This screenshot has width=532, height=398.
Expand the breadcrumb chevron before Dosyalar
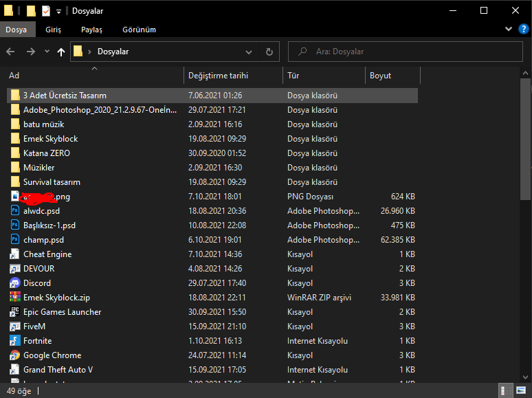89,52
